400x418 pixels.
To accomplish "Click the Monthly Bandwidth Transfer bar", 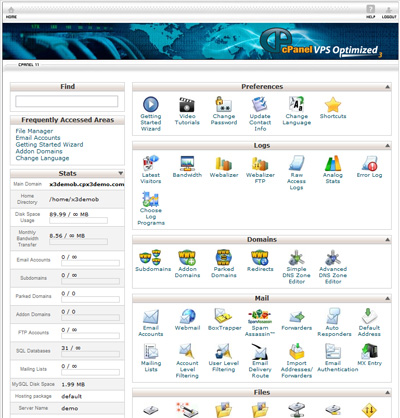I will (x=78, y=242).
